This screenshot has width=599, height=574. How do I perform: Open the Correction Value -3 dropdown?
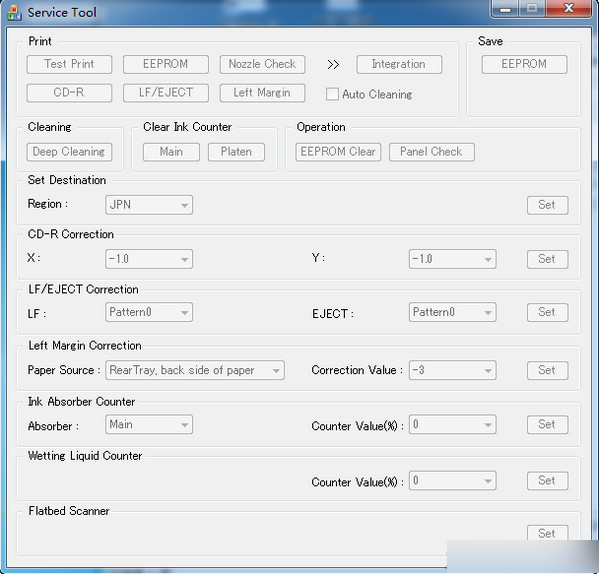coord(452,370)
